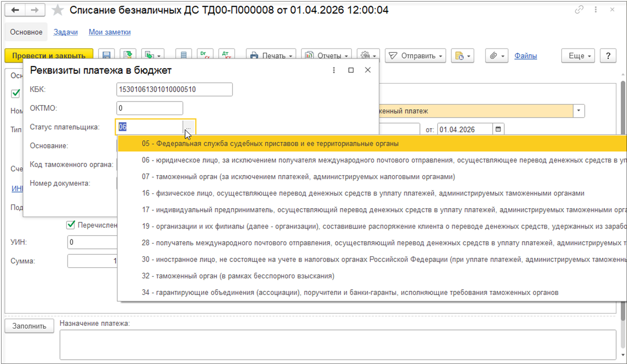Select status 07 - таможенный орган in list
This screenshot has width=627, height=364.
[x=298, y=176]
